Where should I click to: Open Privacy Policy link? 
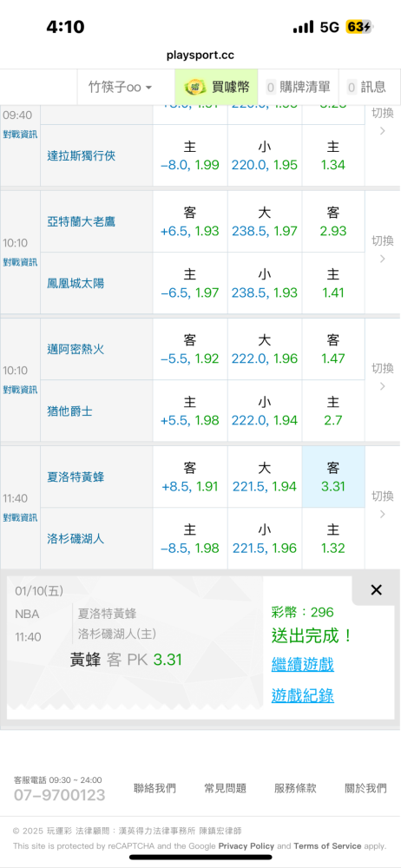point(246,845)
